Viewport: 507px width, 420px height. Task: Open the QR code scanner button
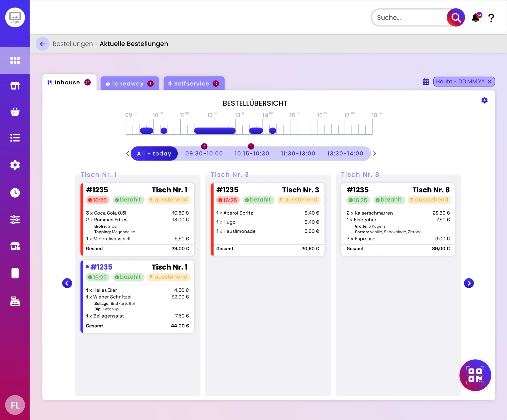pos(475,375)
